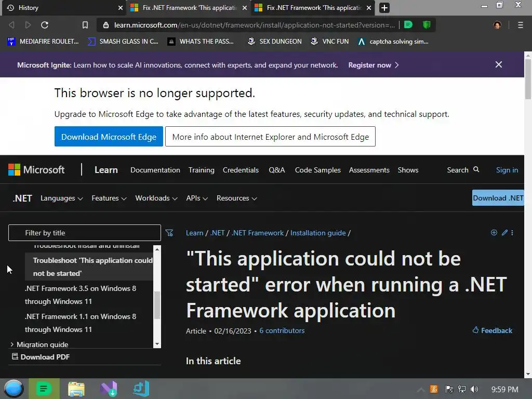
Task: Open Documentation in the Learn menu
Action: tap(155, 170)
